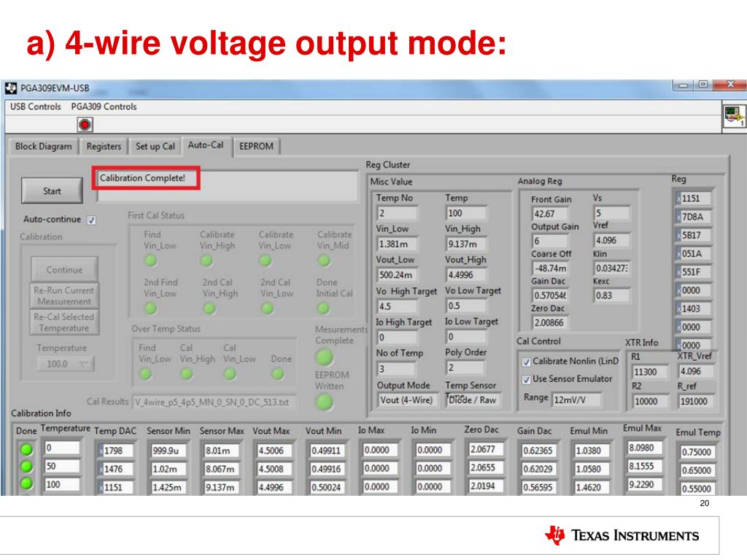This screenshot has height=560, width=747.
Task: Switch to the Registers tab
Action: [104, 146]
